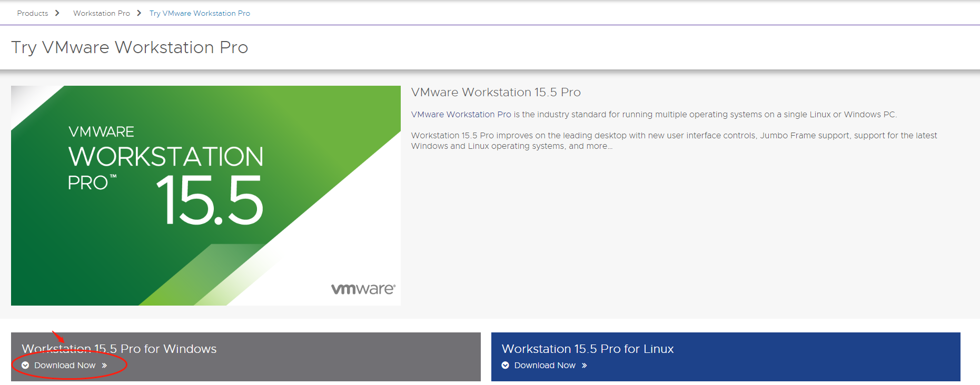Click the Workstation 15.5 Pro for Windows heading
The height and width of the screenshot is (385, 980).
(x=119, y=349)
